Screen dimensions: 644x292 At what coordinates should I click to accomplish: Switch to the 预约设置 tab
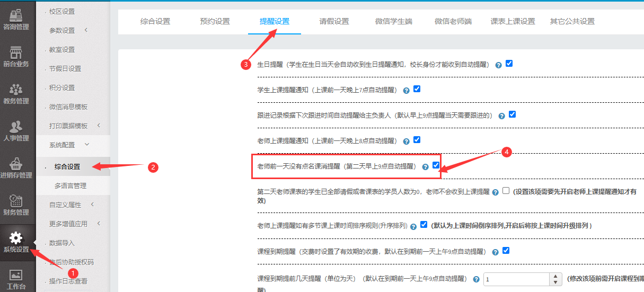(215, 21)
